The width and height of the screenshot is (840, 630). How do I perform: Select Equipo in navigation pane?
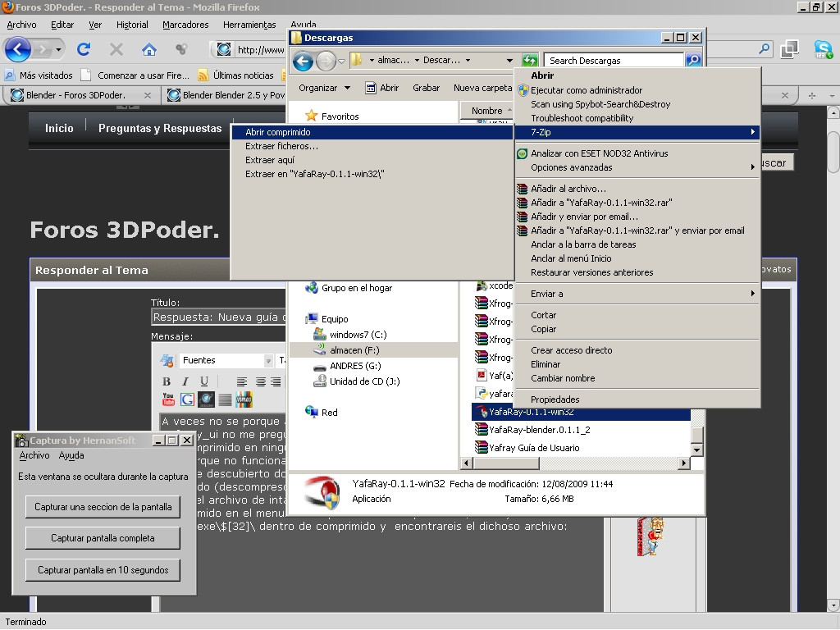click(327, 319)
